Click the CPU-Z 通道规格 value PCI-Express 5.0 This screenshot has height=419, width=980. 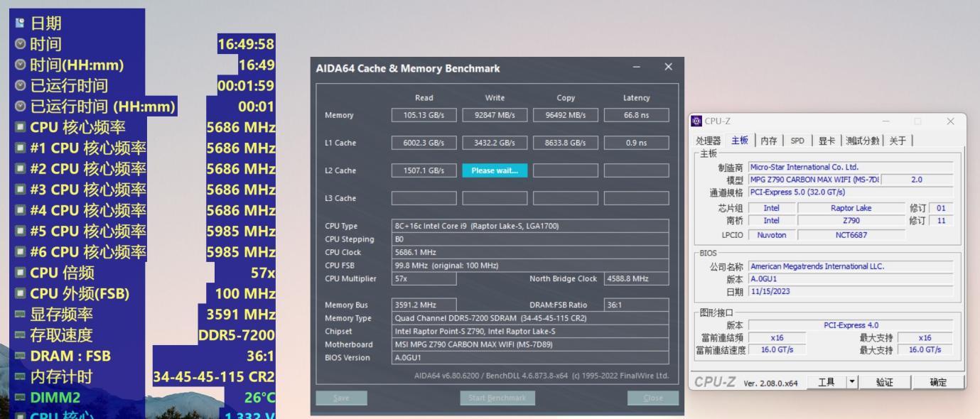tap(851, 192)
